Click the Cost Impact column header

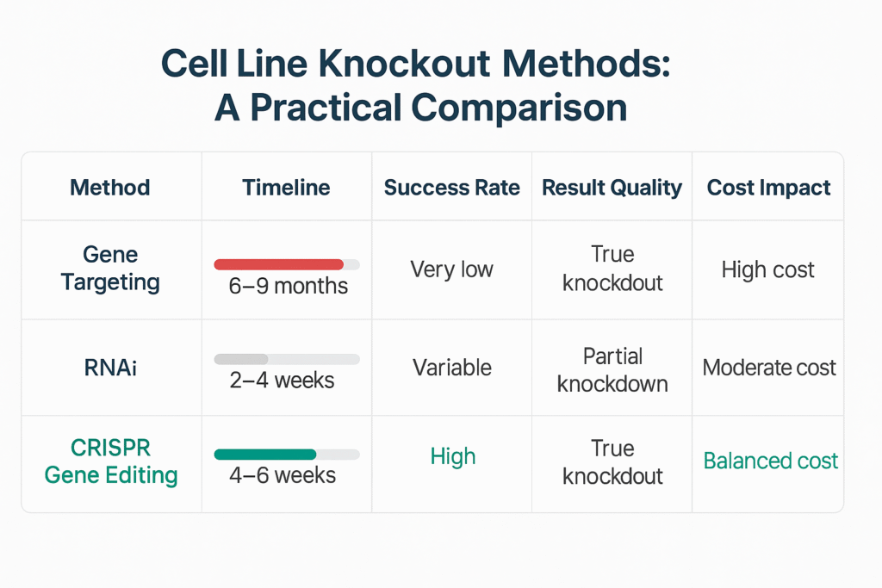click(768, 188)
